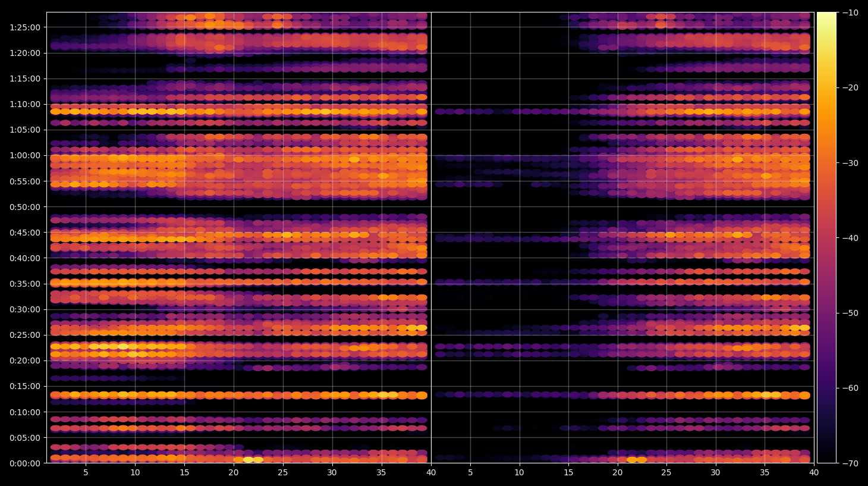This screenshot has height=486, width=868.
Task: Click the 0:00:00 time axis label
Action: click(x=25, y=463)
